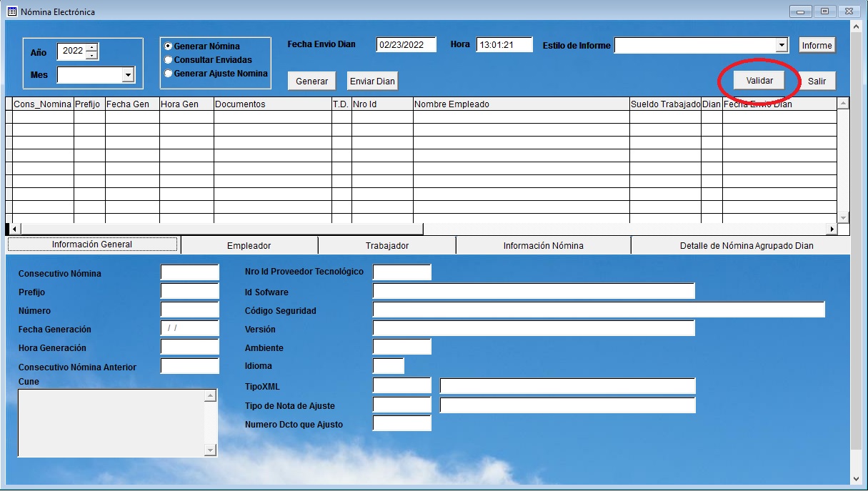Click the Nómina Electrónica title bar icon
This screenshot has width=868, height=494.
coord(11,11)
